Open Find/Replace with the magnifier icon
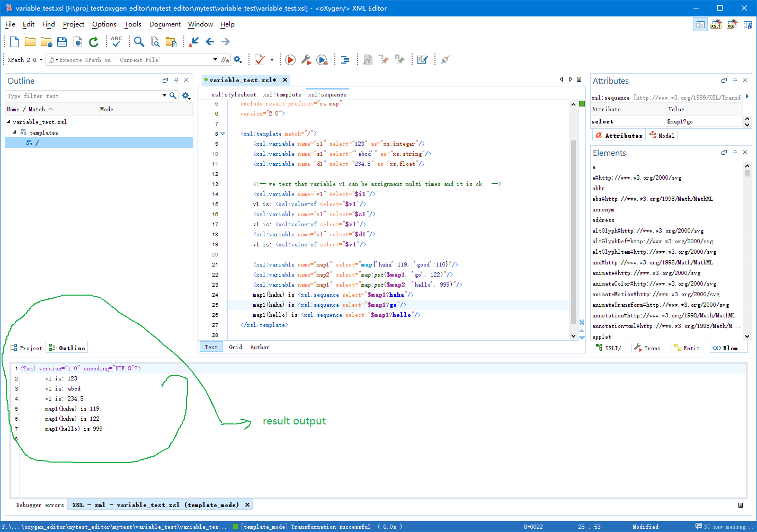This screenshot has width=757, height=532. coord(139,42)
